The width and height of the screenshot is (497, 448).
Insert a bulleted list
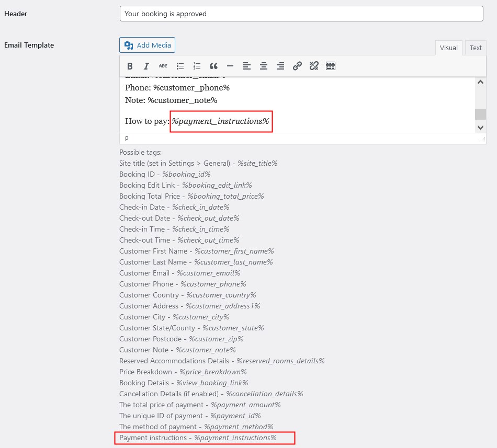point(180,66)
